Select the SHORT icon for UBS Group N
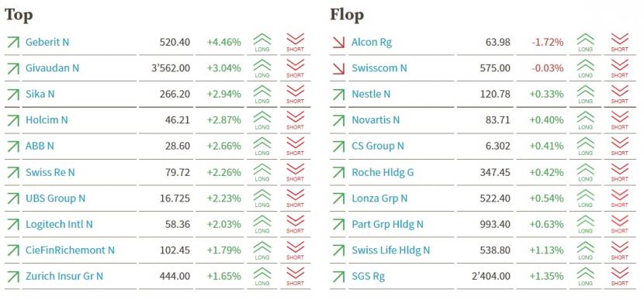Viewport: 644px width, 300px height. coord(295,198)
